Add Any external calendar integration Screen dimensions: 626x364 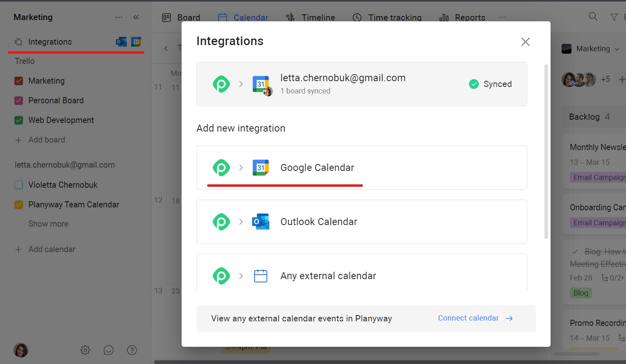pyautogui.click(x=362, y=273)
